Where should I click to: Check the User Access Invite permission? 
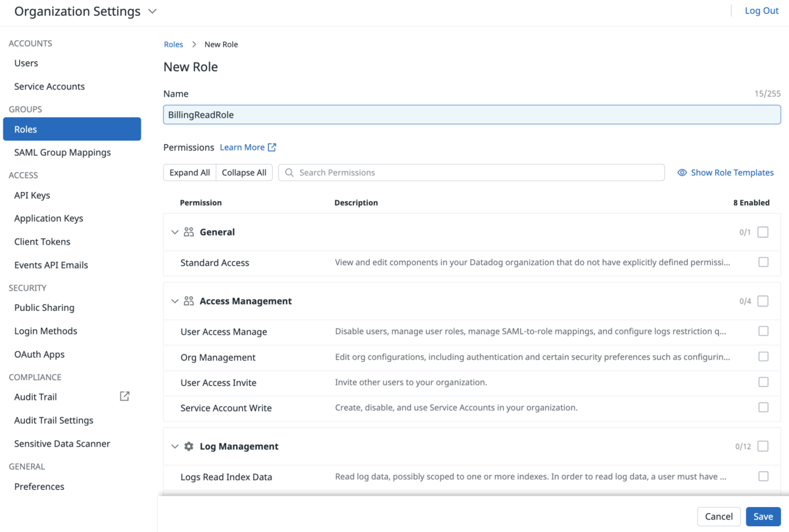click(x=763, y=382)
